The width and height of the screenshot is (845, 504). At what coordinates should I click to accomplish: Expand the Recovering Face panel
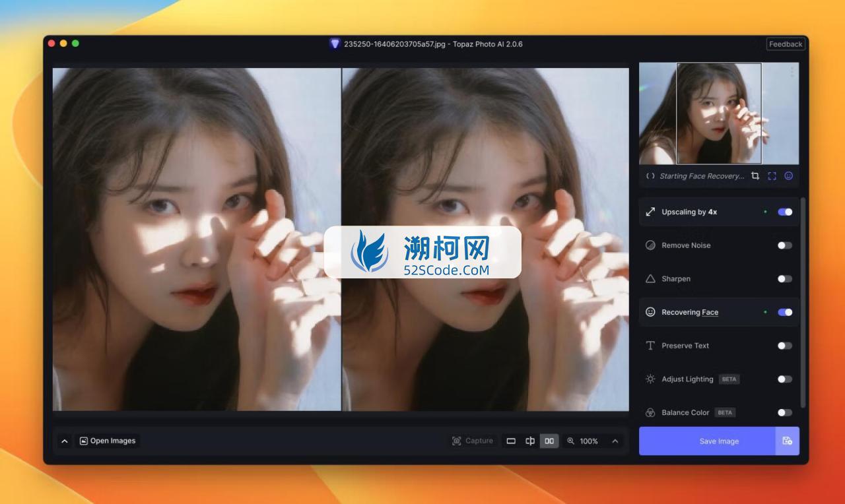pyautogui.click(x=719, y=312)
